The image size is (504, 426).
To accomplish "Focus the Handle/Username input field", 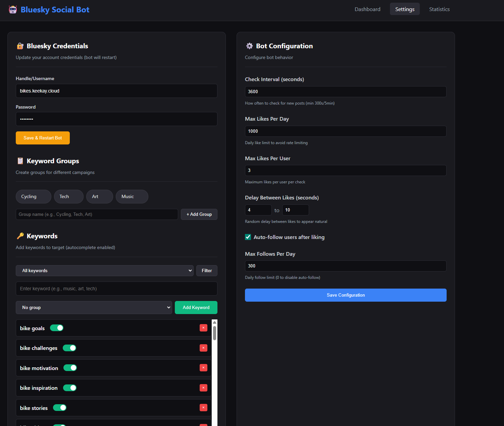I will 116,91.
